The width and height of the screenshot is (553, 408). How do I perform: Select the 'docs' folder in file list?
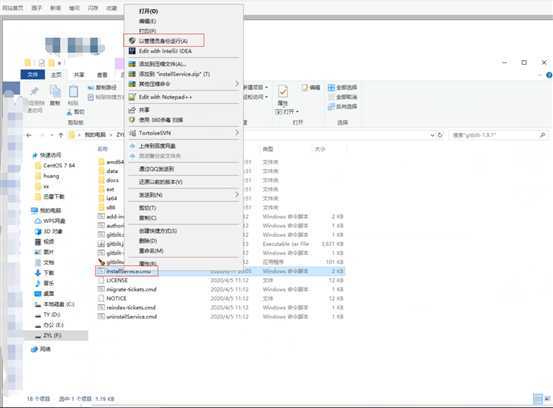point(109,180)
